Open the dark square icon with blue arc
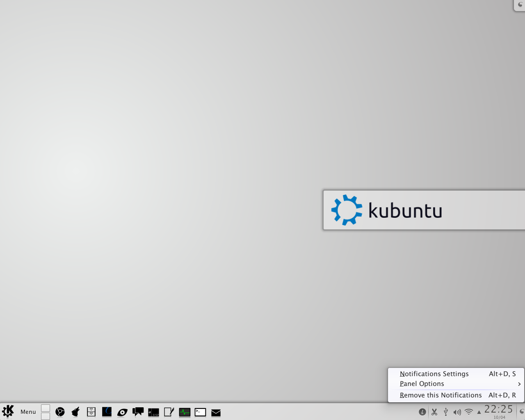 107,411
